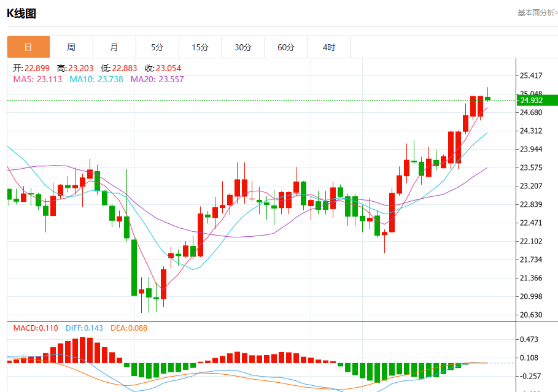Click the 22.102 price axis label
Screen dimensions: 558x392
coord(531,241)
